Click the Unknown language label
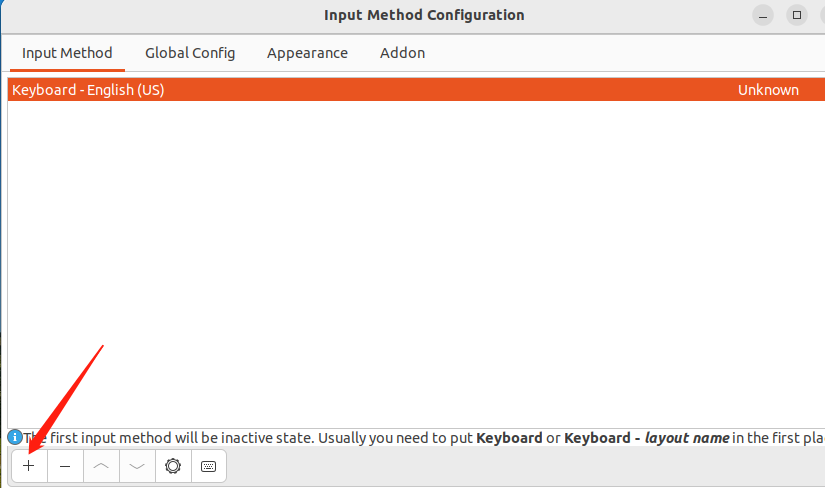This screenshot has width=825, height=488. [x=768, y=90]
